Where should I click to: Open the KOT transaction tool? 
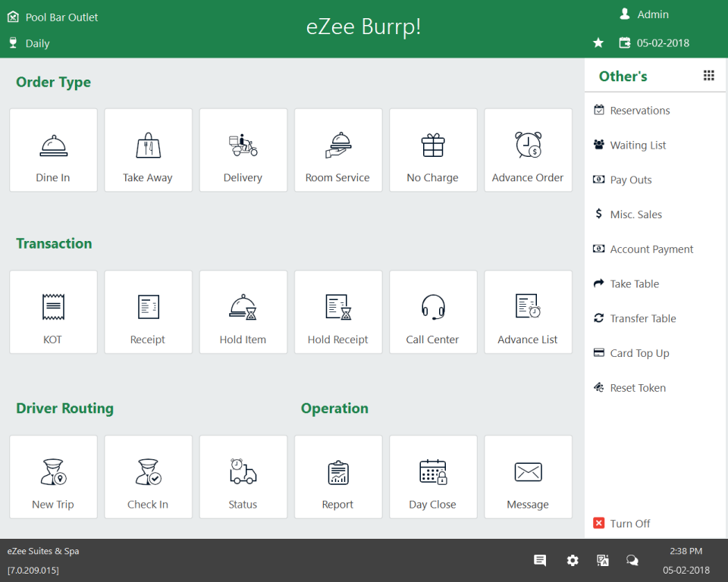(53, 311)
